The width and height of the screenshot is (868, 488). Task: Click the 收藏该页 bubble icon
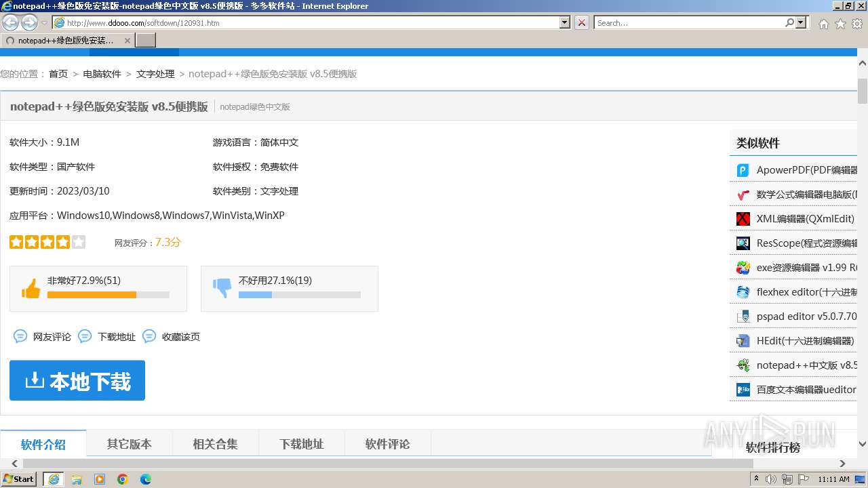149,336
